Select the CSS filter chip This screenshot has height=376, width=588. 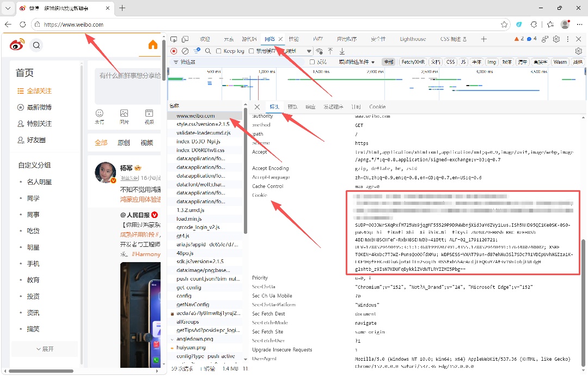click(450, 62)
